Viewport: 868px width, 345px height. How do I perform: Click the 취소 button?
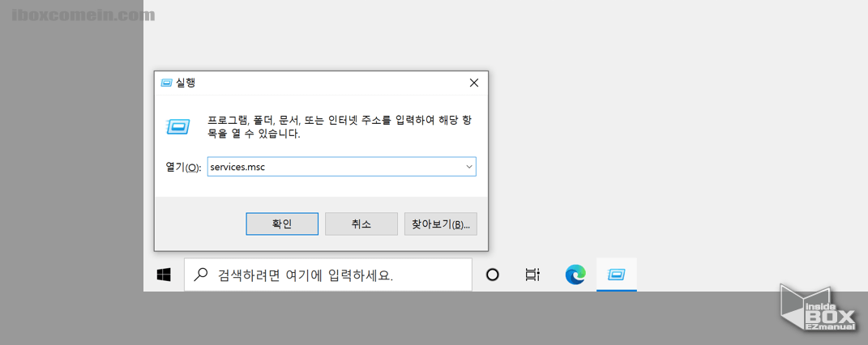[361, 224]
